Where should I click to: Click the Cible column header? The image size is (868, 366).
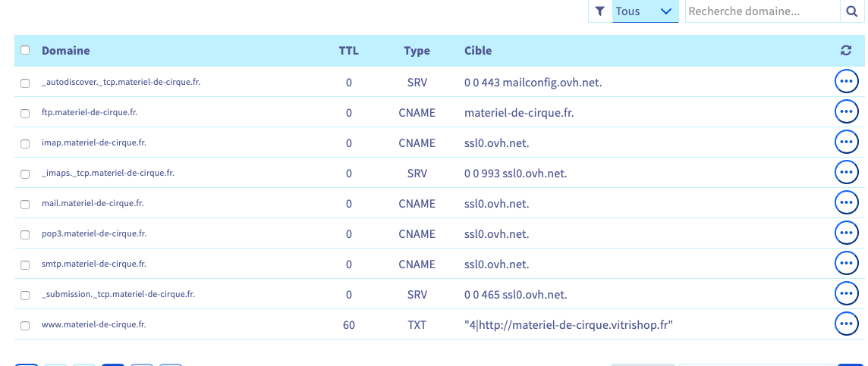click(478, 51)
